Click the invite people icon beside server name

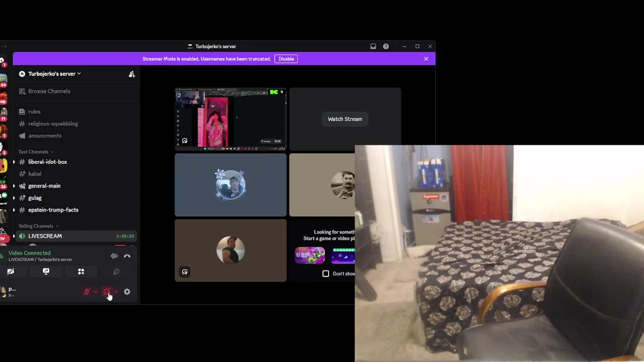[131, 74]
